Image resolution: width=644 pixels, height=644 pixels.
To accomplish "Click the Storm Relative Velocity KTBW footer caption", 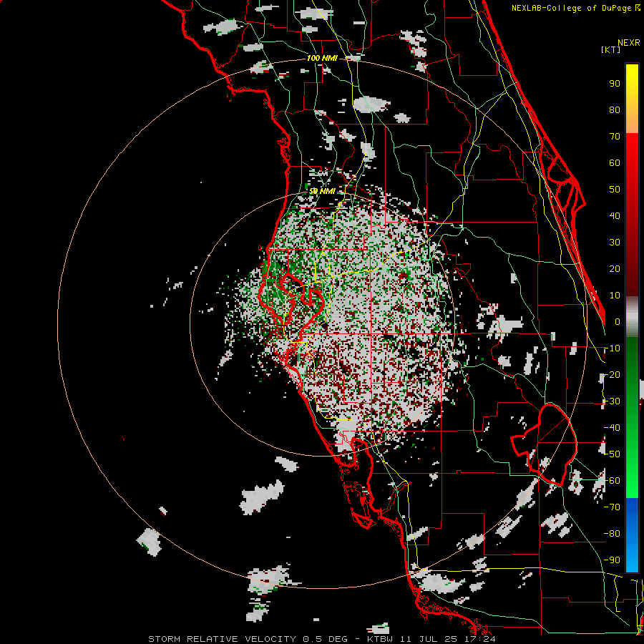I will pyautogui.click(x=322, y=639).
